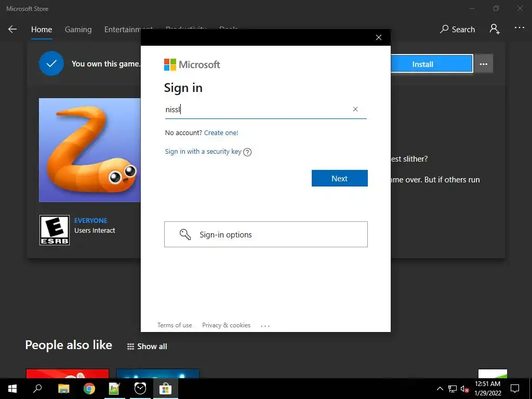Image resolution: width=532 pixels, height=399 pixels.
Task: Click the blue owned-game checkmark icon
Action: tap(51, 63)
